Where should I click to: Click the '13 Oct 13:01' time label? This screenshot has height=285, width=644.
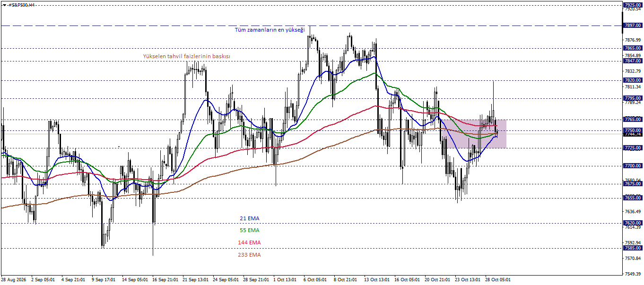(x=377, y=280)
